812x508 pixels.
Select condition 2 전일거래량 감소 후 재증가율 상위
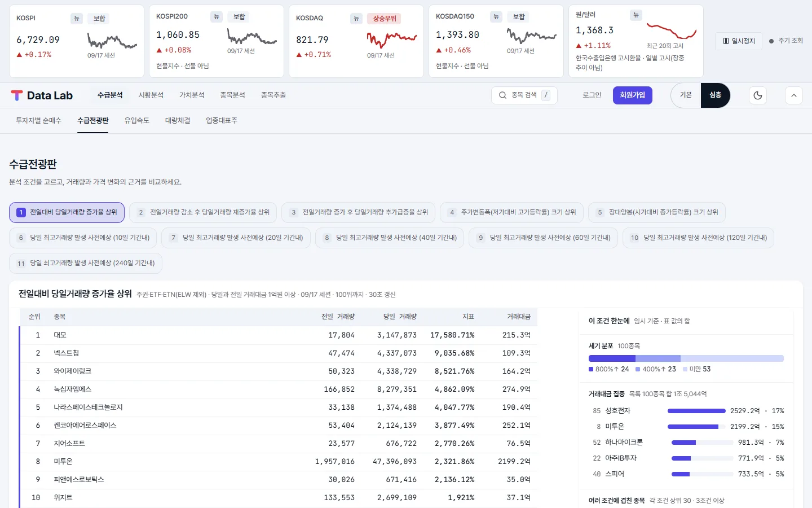(x=203, y=212)
